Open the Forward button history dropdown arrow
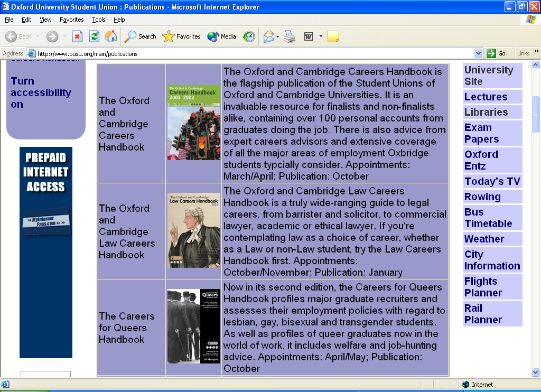The height and width of the screenshot is (392, 541). tap(64, 36)
